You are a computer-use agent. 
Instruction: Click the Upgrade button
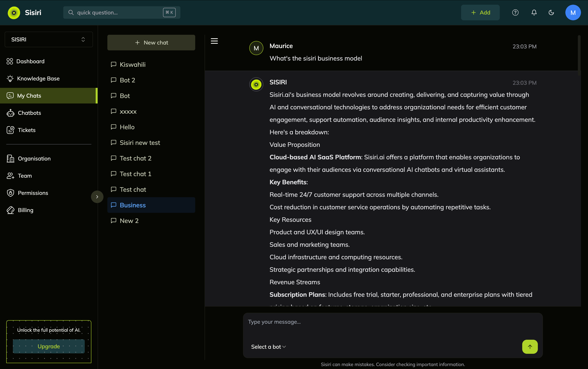click(49, 346)
